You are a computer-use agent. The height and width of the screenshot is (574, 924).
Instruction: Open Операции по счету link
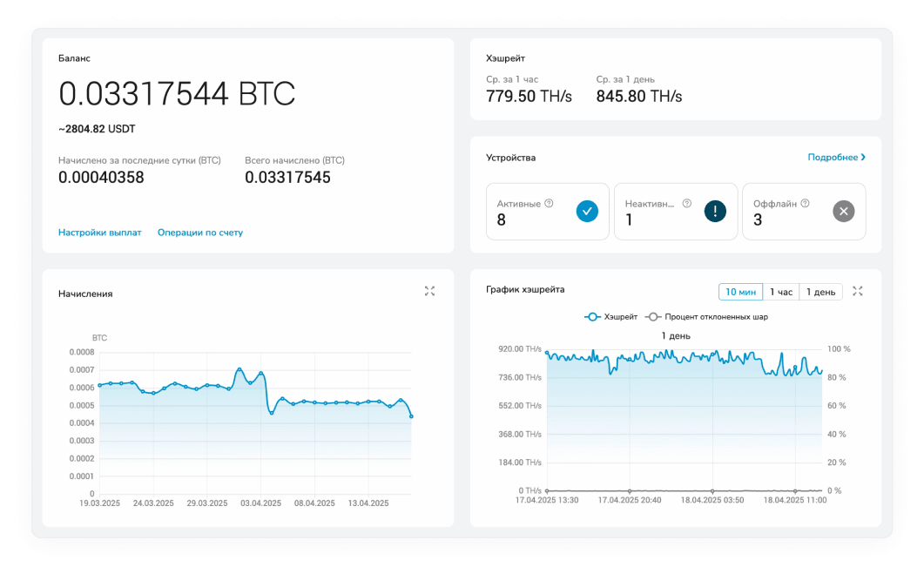coord(200,233)
